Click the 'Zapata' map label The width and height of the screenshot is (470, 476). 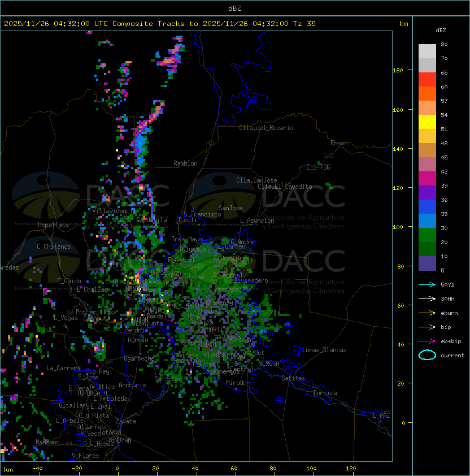click(125, 421)
